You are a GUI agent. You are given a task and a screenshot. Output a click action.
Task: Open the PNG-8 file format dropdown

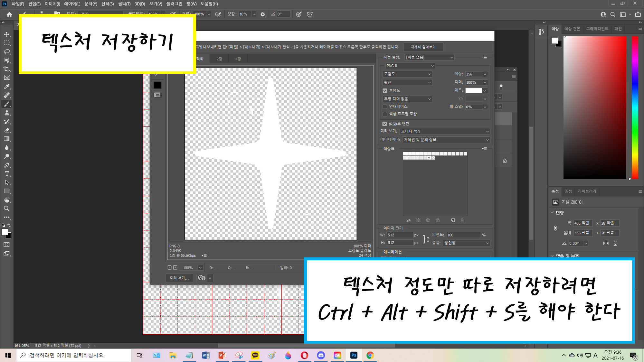[x=410, y=66]
